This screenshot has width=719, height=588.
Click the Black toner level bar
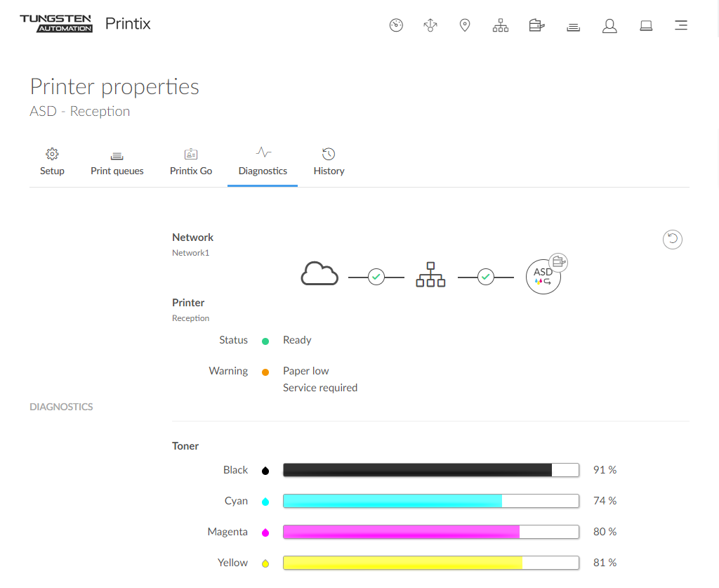(430, 470)
